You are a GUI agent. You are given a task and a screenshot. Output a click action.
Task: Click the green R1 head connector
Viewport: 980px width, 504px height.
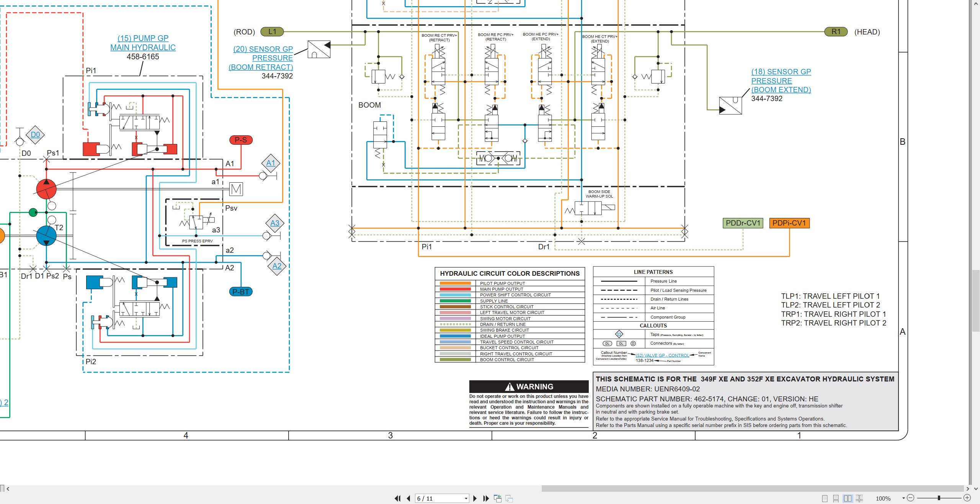tap(836, 32)
